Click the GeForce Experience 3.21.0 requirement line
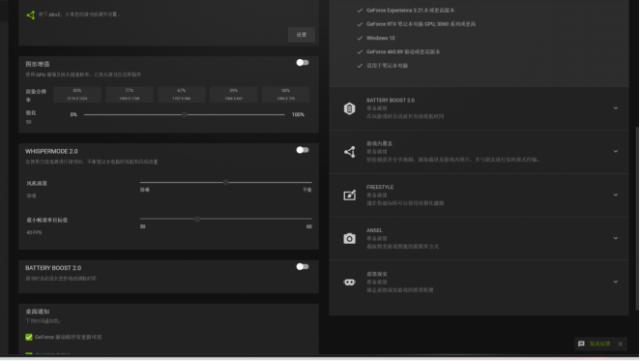Viewport: 640px width, 361px height. click(410, 10)
